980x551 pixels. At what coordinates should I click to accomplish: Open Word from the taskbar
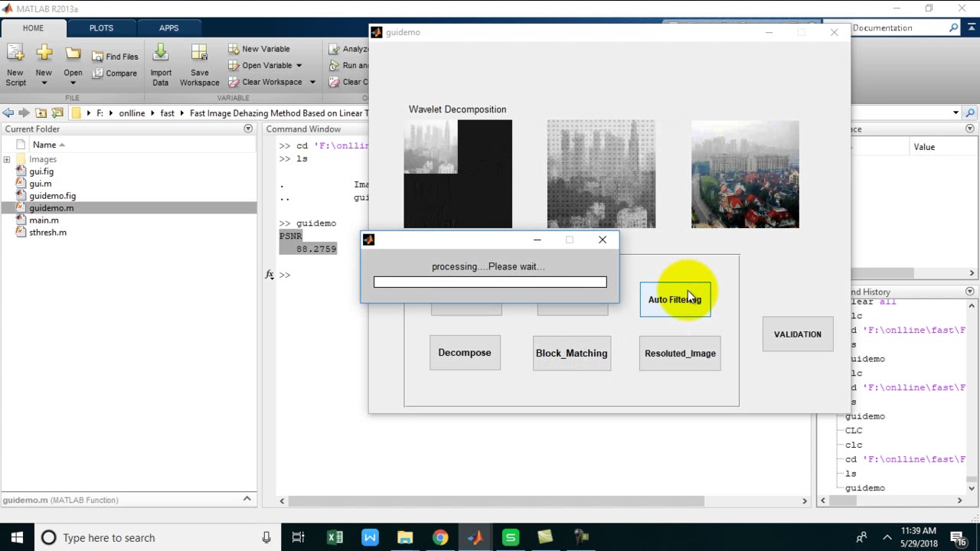point(370,537)
